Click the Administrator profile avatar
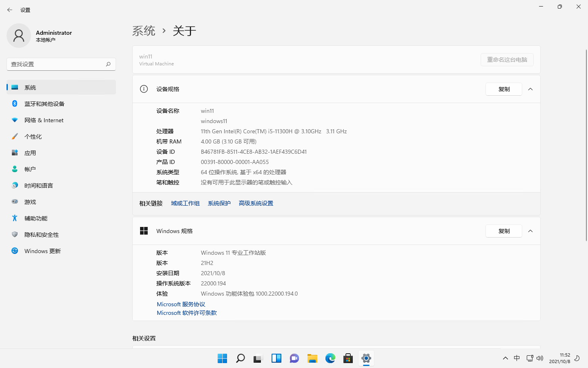Screen dimensions: 588x368 (x=19, y=36)
